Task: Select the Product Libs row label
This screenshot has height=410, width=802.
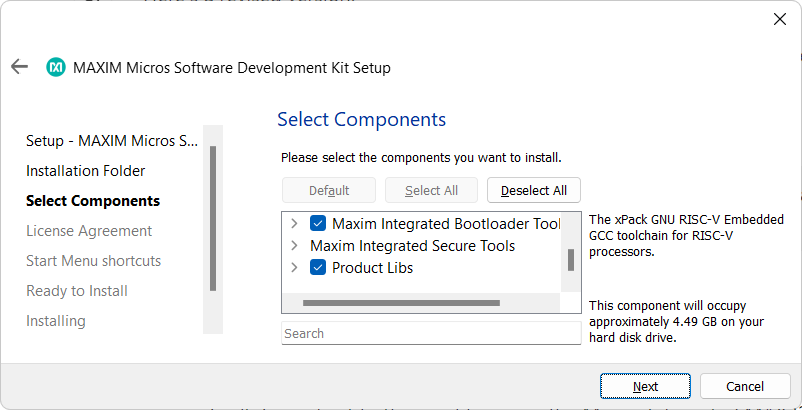Action: (372, 268)
